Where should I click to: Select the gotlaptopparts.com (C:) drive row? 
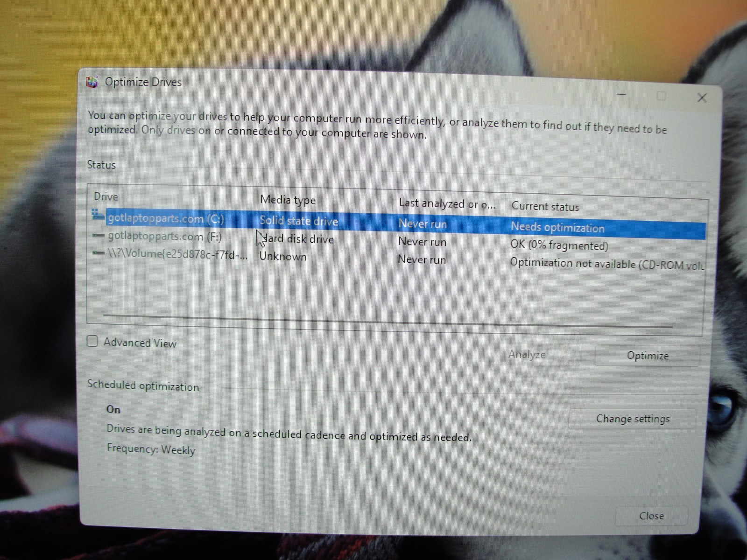pos(398,224)
